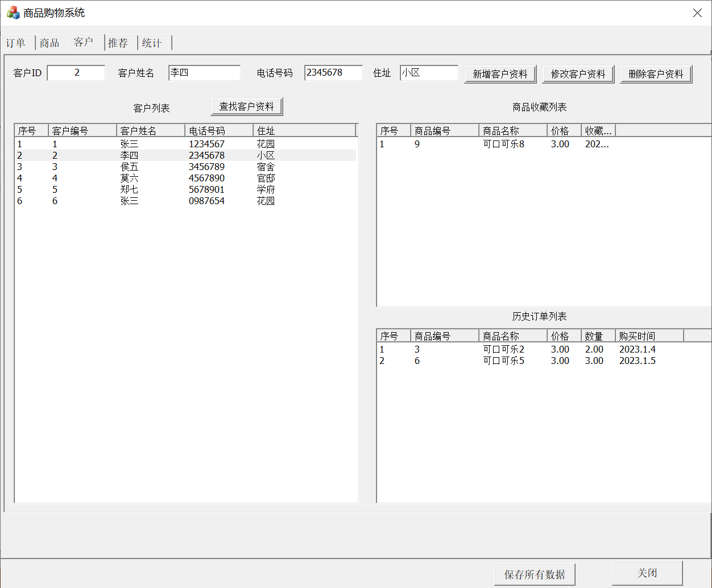Open the 统计 tab

pos(153,43)
